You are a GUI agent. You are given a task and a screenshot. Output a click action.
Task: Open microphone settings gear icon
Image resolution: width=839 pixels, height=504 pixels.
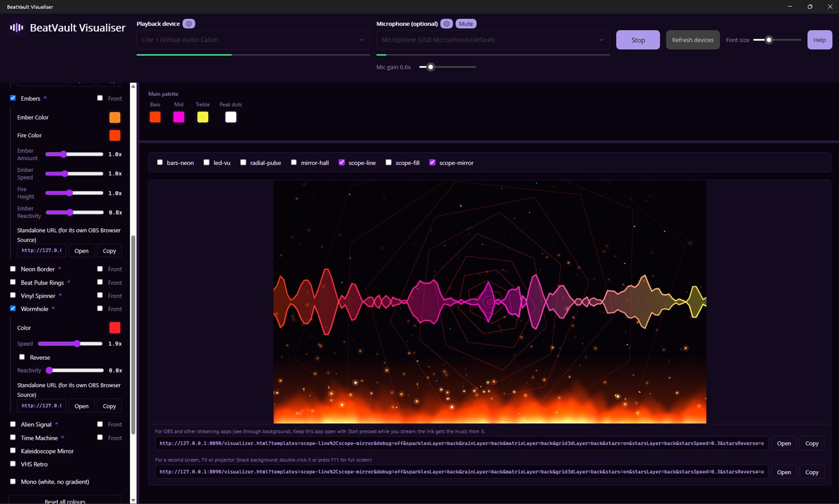447,24
